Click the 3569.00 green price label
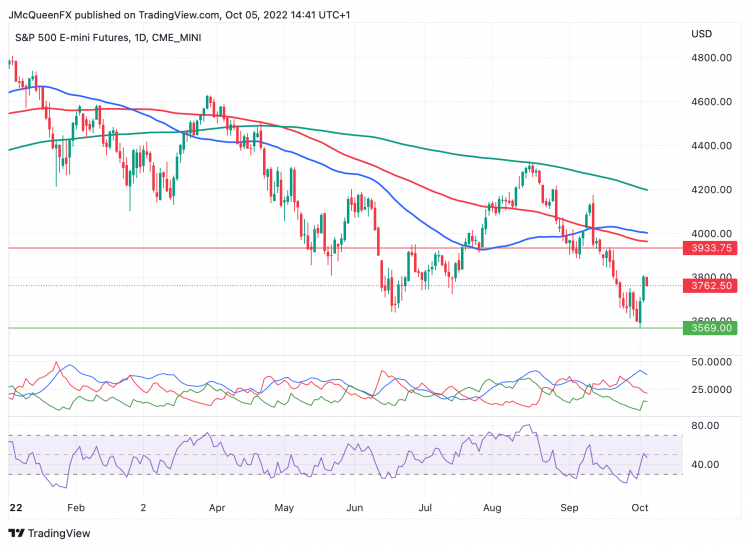Image resolution: width=750 pixels, height=548 pixels. tap(710, 328)
